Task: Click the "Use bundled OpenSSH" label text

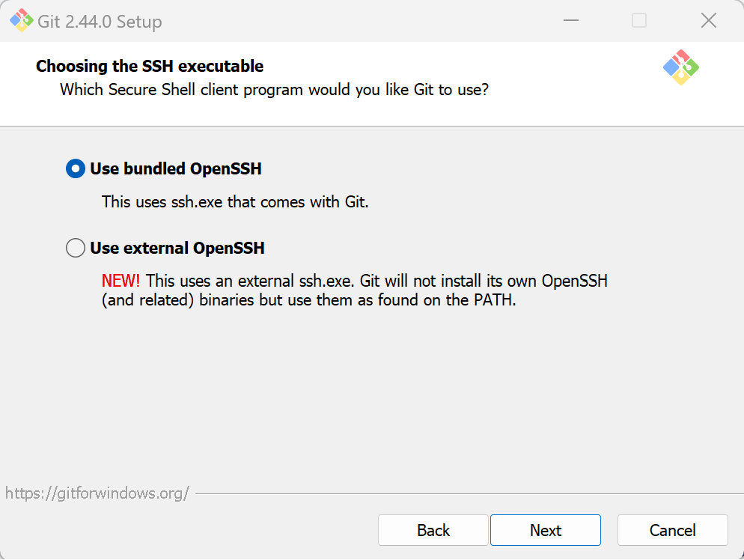Action: pos(176,168)
